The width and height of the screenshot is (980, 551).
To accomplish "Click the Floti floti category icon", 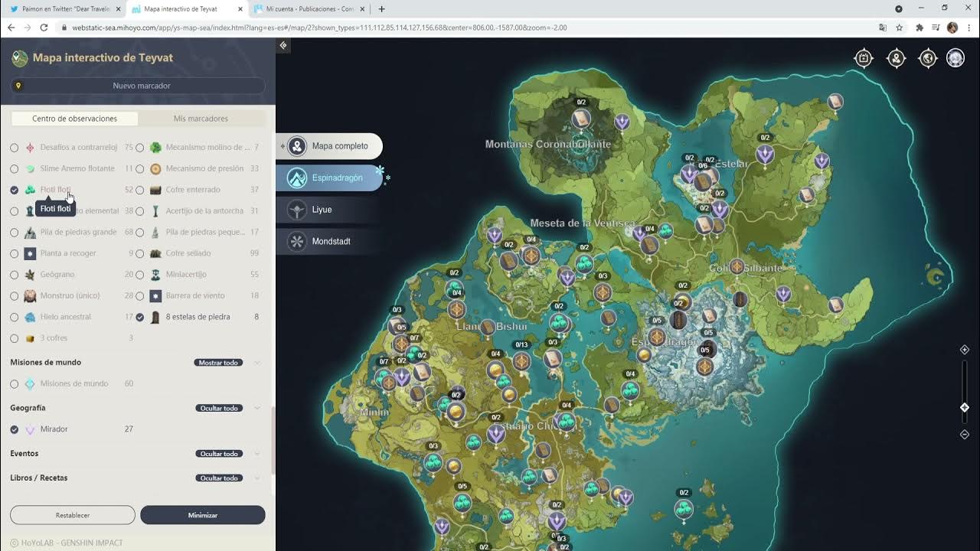I will (x=30, y=190).
